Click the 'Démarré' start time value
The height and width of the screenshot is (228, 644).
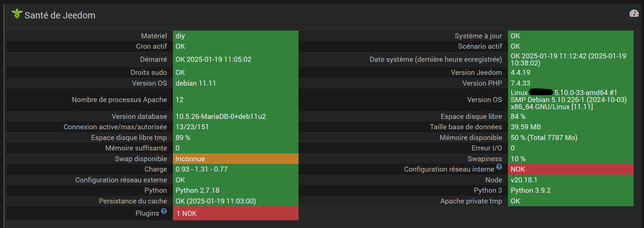213,59
